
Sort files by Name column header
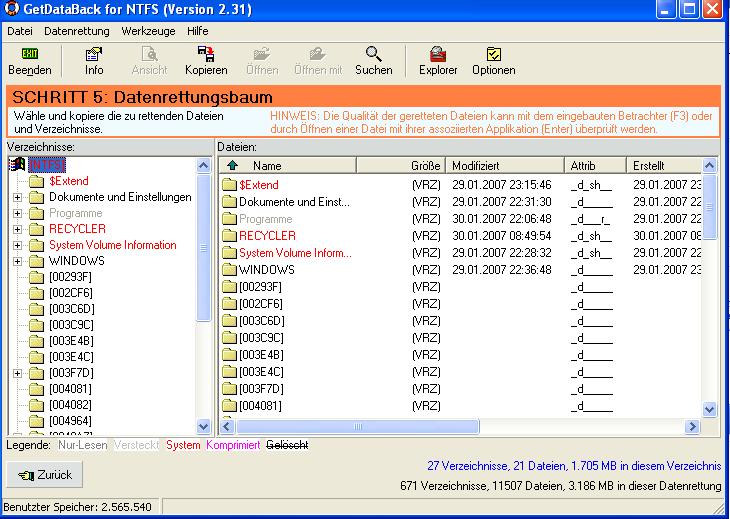[x=288, y=165]
